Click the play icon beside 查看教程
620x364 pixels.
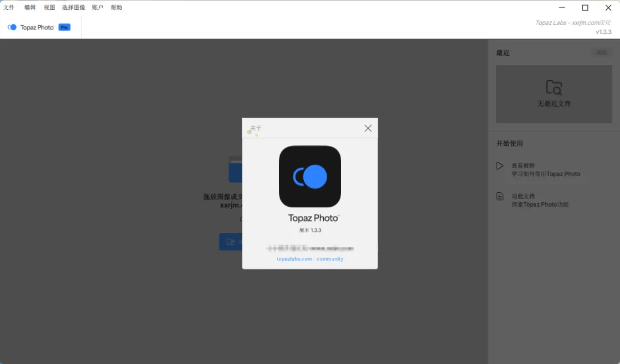[500, 166]
